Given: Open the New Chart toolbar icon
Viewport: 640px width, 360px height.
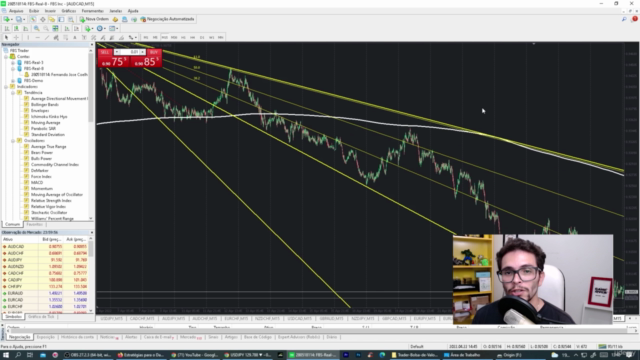Looking at the screenshot, I should pos(7,19).
